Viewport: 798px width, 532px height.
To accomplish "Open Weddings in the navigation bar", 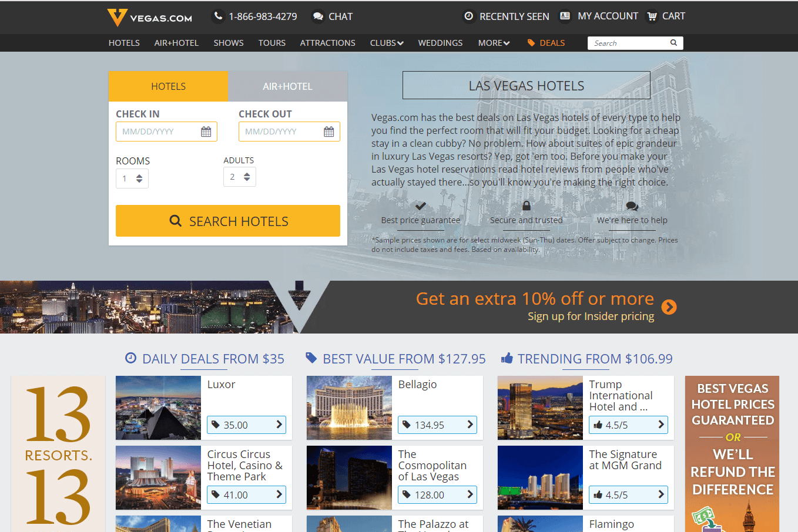I will [x=440, y=43].
